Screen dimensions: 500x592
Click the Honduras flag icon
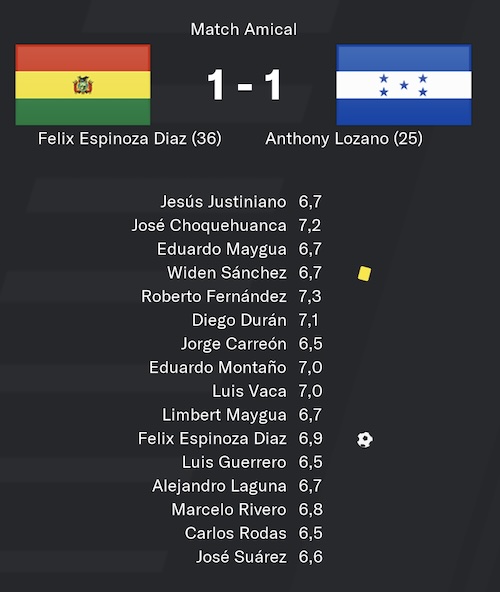[x=404, y=85]
